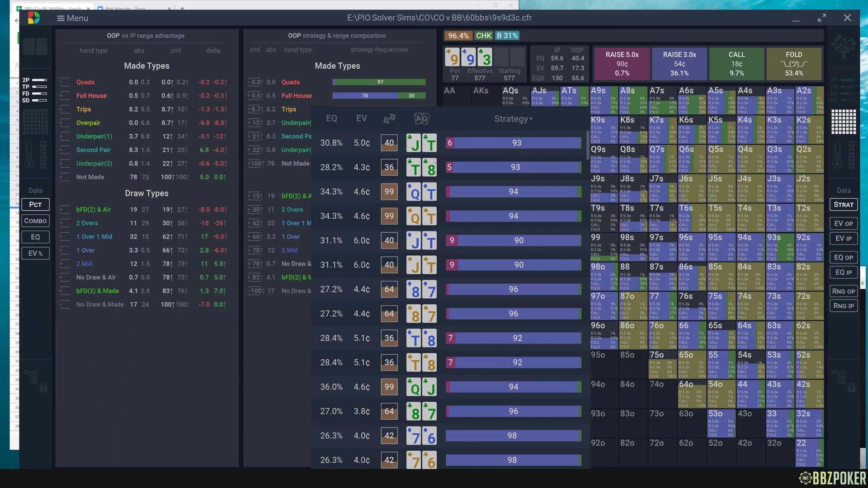Click the left sidebar thermometer heatmap icon
The image size is (868, 488).
pos(28,154)
